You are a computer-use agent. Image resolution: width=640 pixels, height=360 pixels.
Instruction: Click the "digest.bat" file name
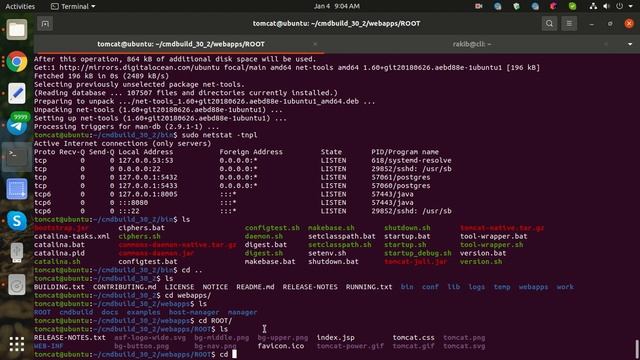click(266, 245)
